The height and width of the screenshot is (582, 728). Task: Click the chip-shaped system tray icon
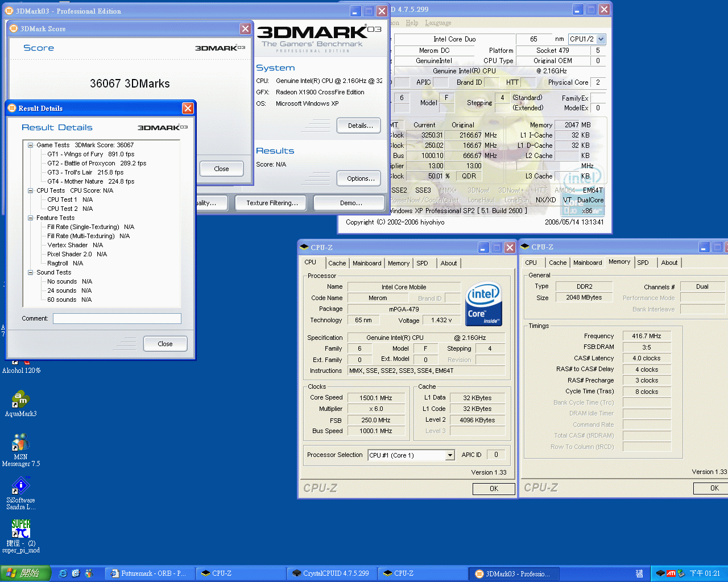[660, 573]
